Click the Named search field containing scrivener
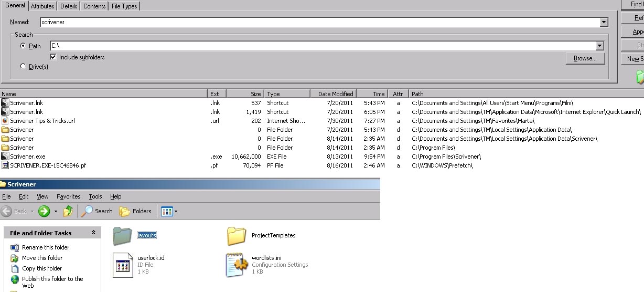Screen dimensions: 644x292 pos(320,23)
